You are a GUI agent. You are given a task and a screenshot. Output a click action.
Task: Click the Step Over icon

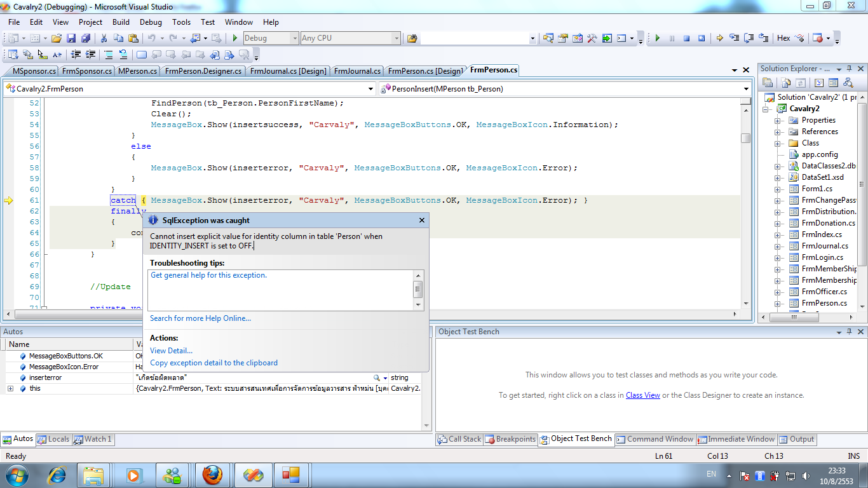pos(749,38)
